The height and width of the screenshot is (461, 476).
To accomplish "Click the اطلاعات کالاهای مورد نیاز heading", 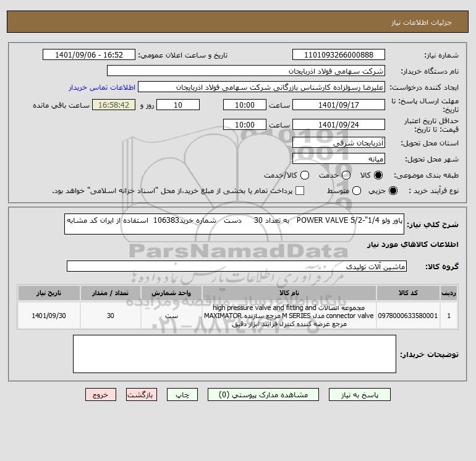I will coord(413,244).
